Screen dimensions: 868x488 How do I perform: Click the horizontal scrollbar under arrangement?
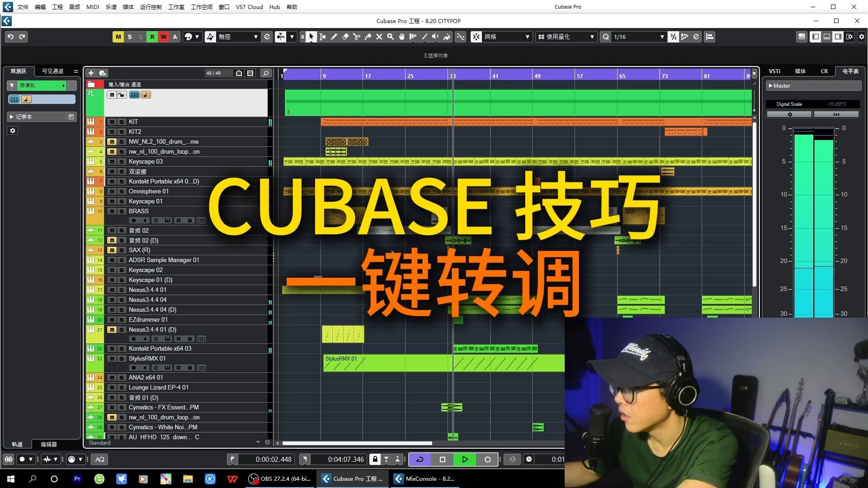pos(357,443)
